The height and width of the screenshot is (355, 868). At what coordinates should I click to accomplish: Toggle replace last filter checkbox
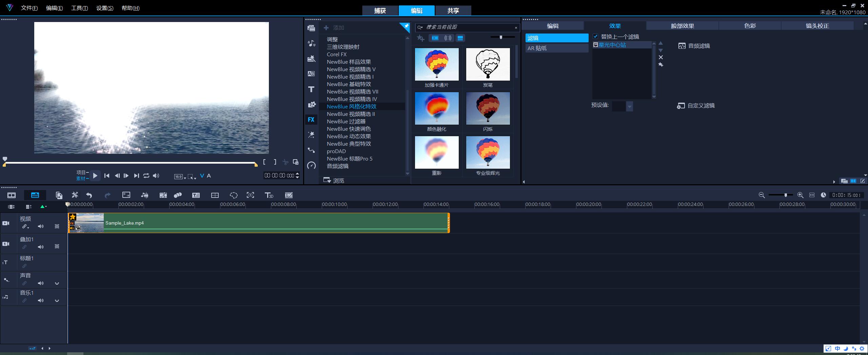595,36
